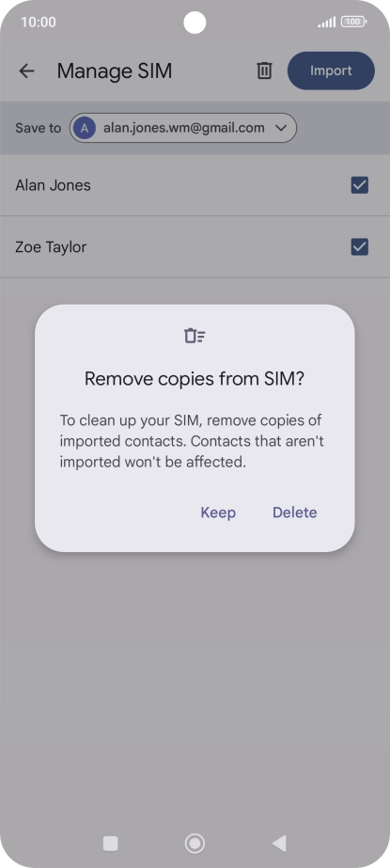
Task: Tap the signal strength bars icon
Action: point(326,23)
